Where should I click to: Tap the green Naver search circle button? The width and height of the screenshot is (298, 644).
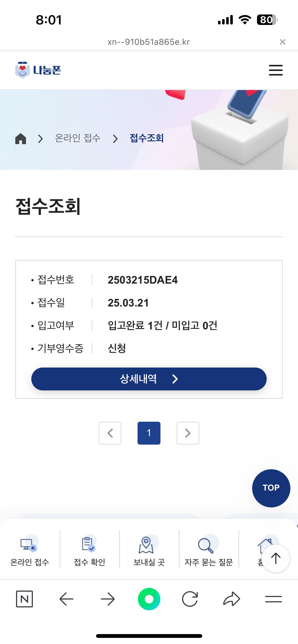149,599
